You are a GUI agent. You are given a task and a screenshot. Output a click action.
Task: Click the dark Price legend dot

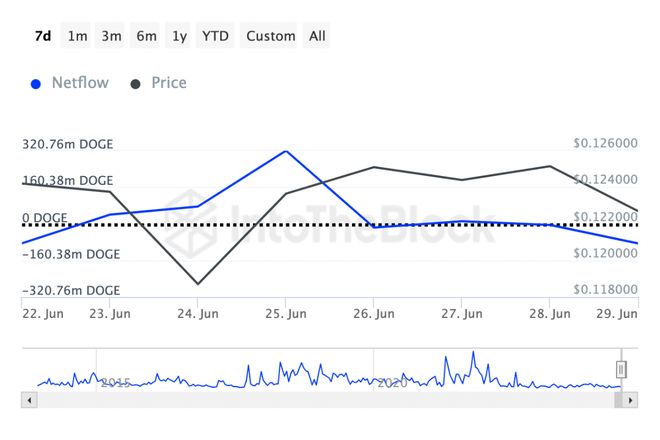(x=136, y=84)
